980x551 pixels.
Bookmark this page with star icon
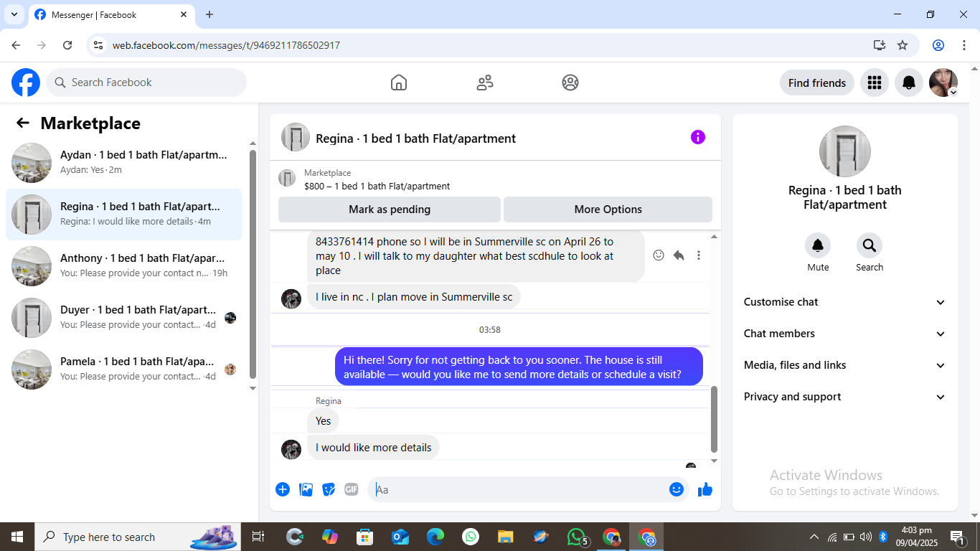click(903, 45)
